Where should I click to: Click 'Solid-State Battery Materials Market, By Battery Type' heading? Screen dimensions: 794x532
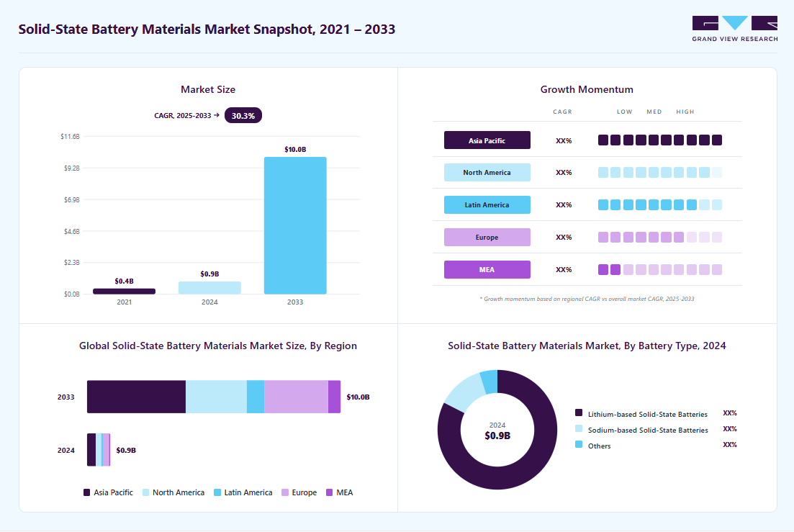pos(587,346)
